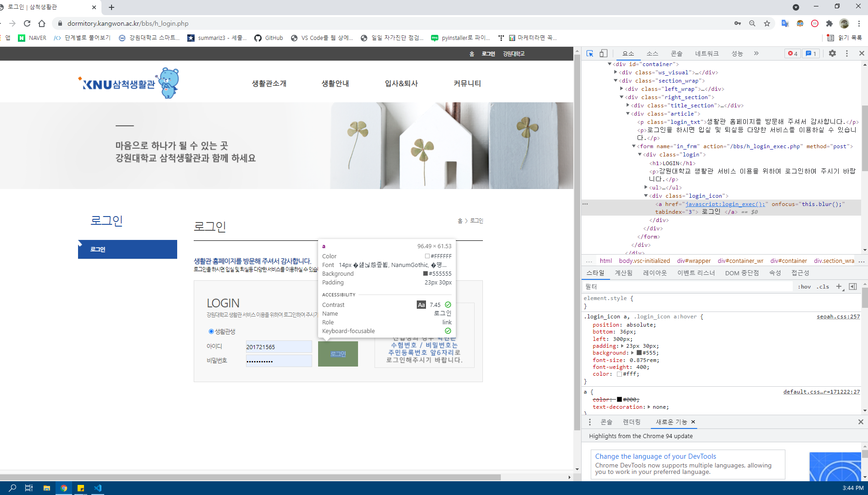Collapse the form name="in_frm" node
Viewport: 868px width, 495px height.
[x=634, y=146]
